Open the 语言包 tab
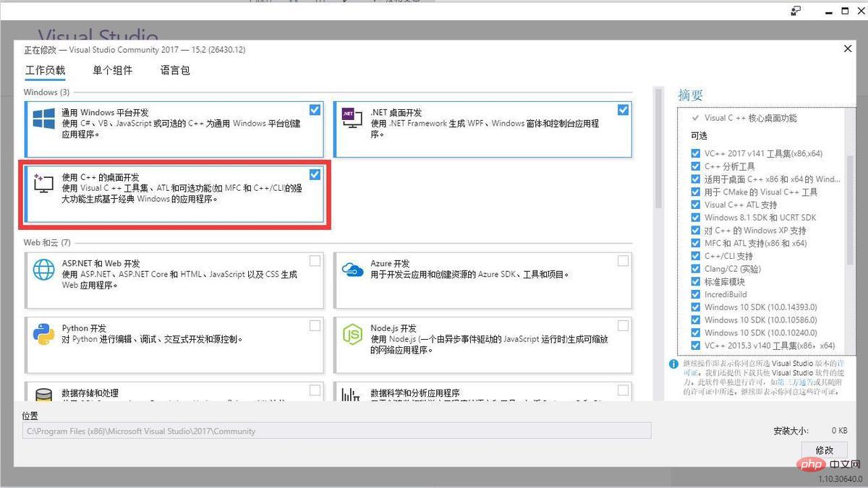The image size is (868, 488). pos(175,70)
